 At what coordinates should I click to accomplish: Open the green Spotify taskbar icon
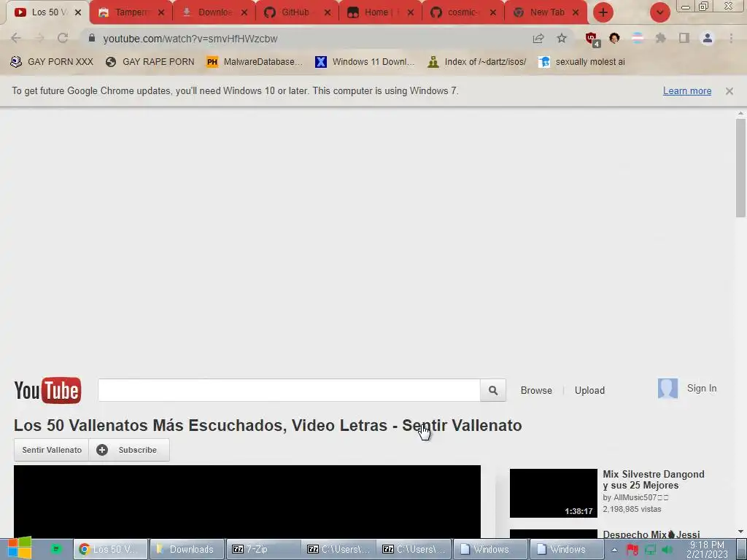pos(55,549)
